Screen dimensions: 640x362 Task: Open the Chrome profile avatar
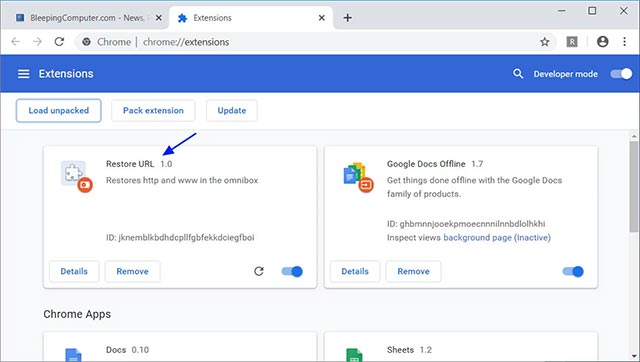coord(602,42)
